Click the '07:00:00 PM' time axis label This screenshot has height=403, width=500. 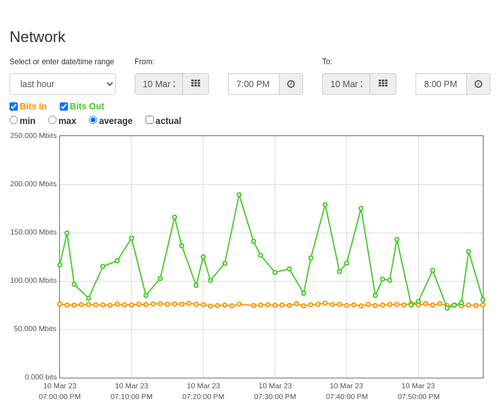[x=60, y=397]
